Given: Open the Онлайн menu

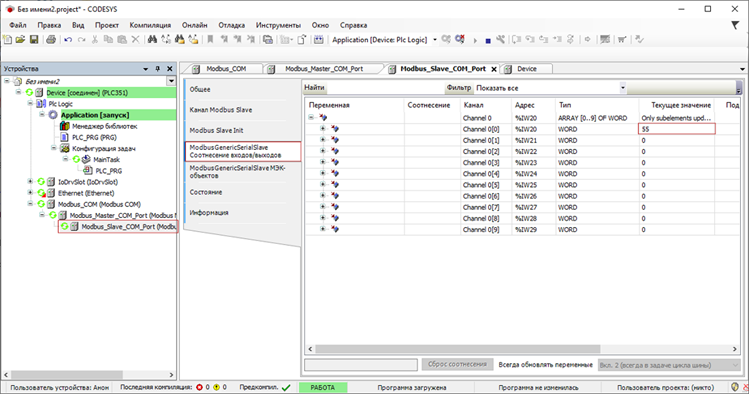Looking at the screenshot, I should tap(194, 25).
